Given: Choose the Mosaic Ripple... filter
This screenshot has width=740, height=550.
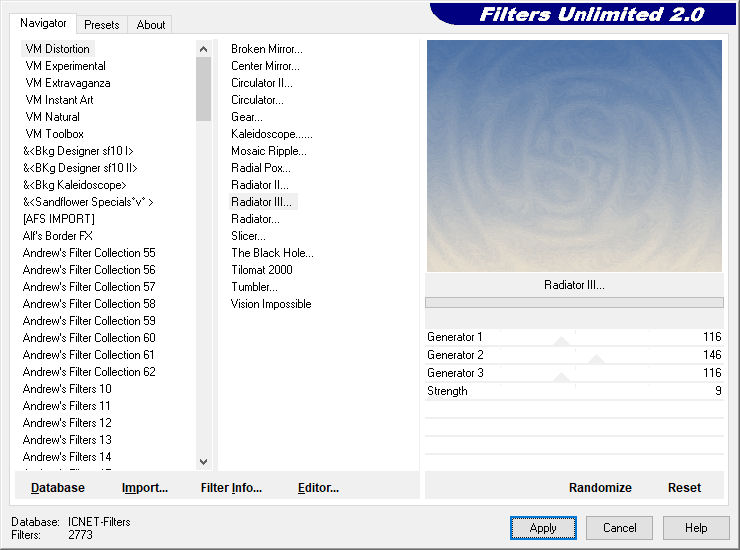Looking at the screenshot, I should [269, 151].
